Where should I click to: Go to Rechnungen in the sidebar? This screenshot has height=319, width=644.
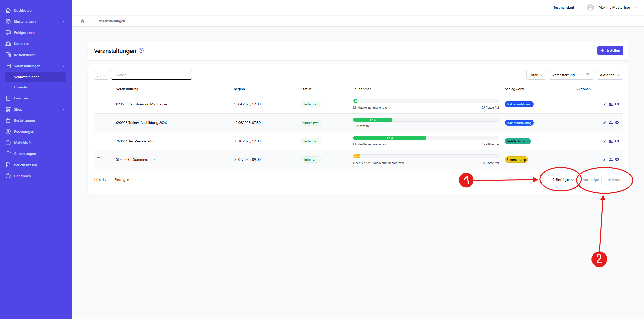tap(24, 131)
